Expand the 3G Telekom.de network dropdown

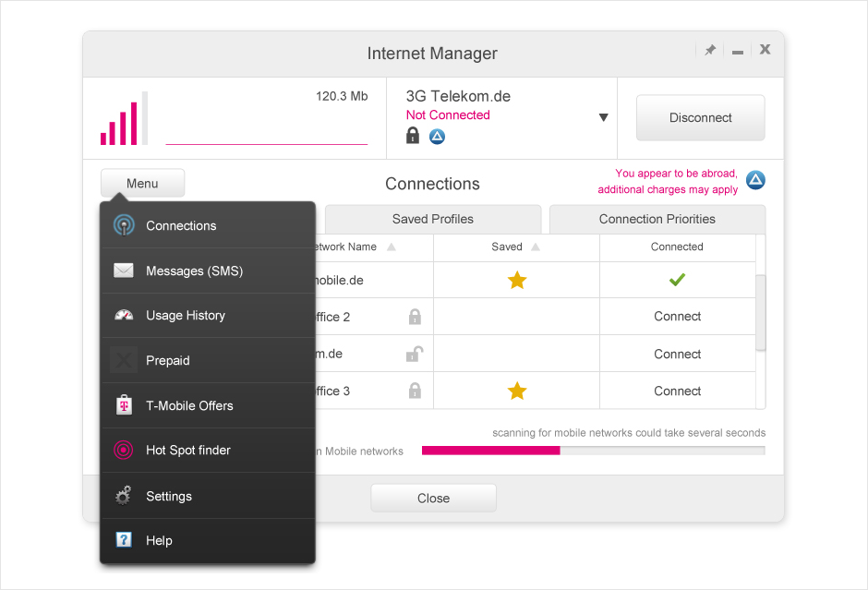click(604, 117)
